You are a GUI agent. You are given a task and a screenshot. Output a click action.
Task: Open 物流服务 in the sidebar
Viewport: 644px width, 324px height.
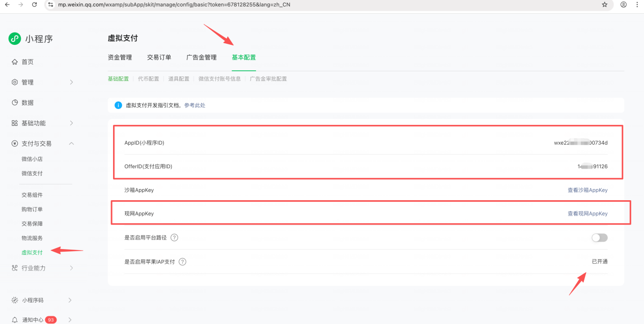click(x=32, y=238)
